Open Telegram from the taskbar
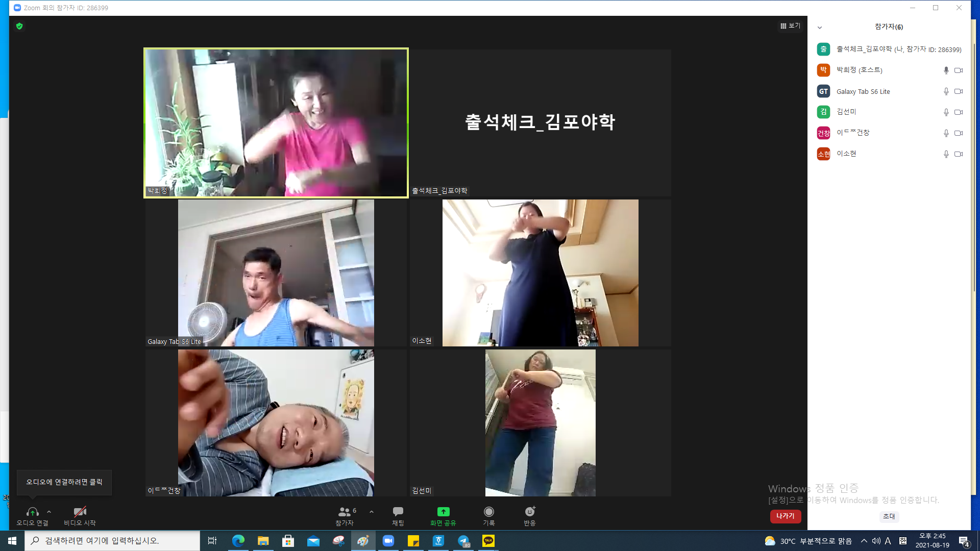 point(463,541)
